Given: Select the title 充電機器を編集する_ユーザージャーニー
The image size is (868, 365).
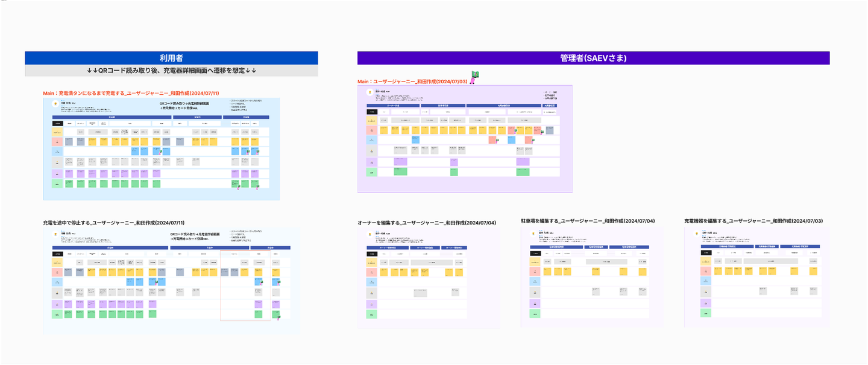Looking at the screenshot, I should click(x=753, y=221).
